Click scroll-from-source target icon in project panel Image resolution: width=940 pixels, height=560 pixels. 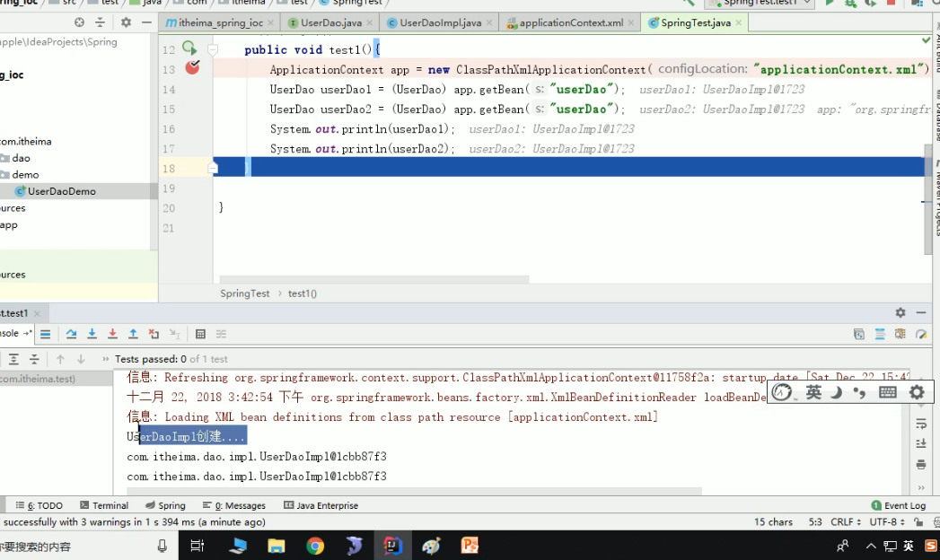tap(79, 22)
